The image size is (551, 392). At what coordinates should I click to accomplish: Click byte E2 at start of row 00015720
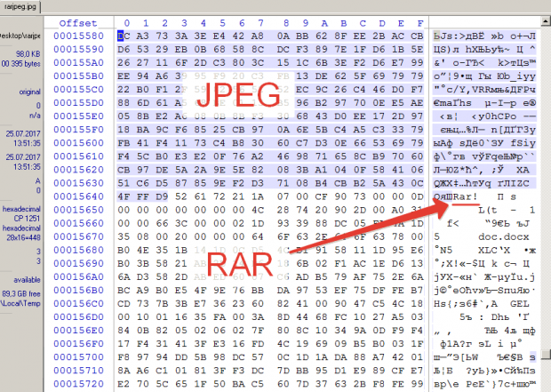click(x=124, y=384)
